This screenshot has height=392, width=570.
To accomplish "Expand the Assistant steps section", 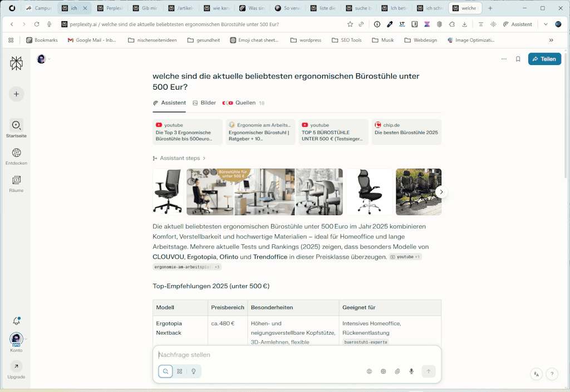I will click(x=179, y=158).
